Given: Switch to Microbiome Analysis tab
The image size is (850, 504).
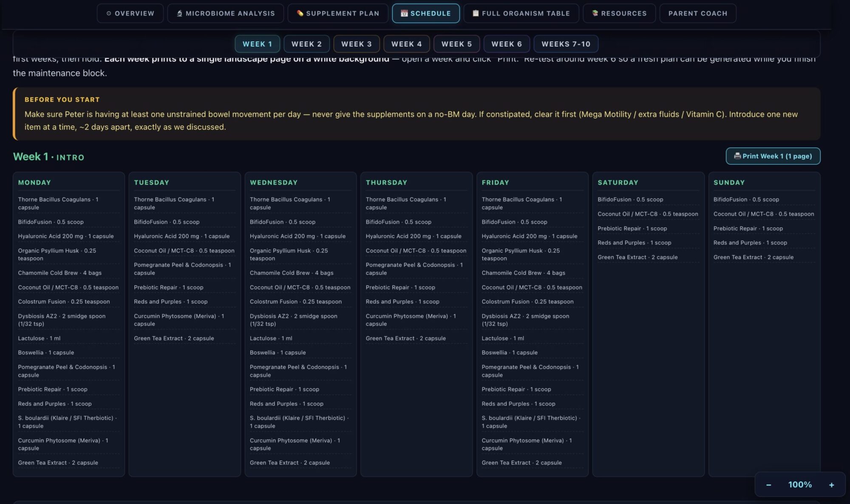Looking at the screenshot, I should [x=226, y=13].
